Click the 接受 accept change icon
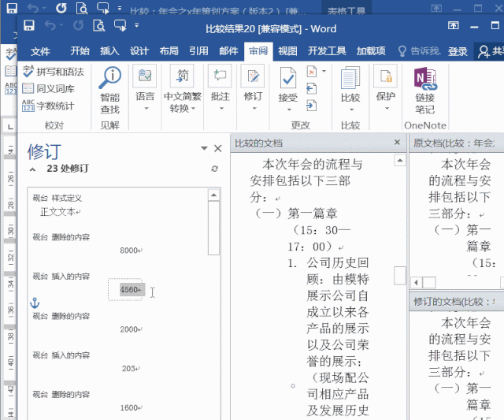504x420 pixels. point(288,77)
